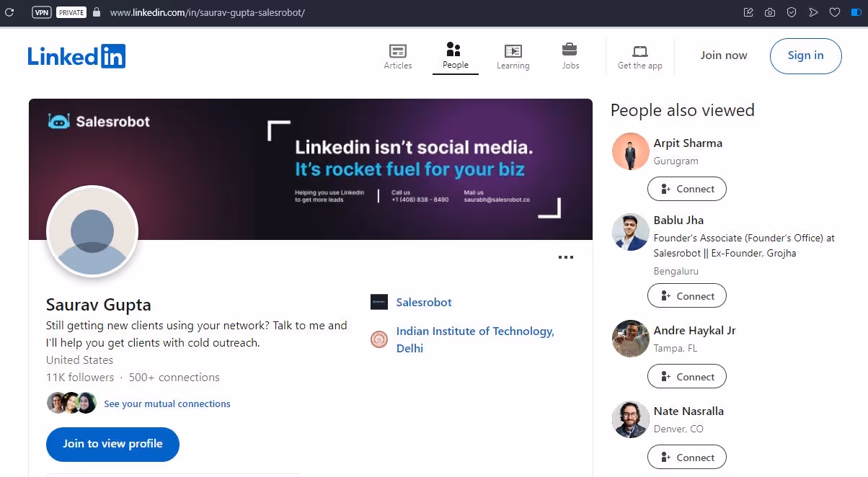Screen dimensions: 868x477
Task: Open the See your mutual connections link
Action: point(167,404)
